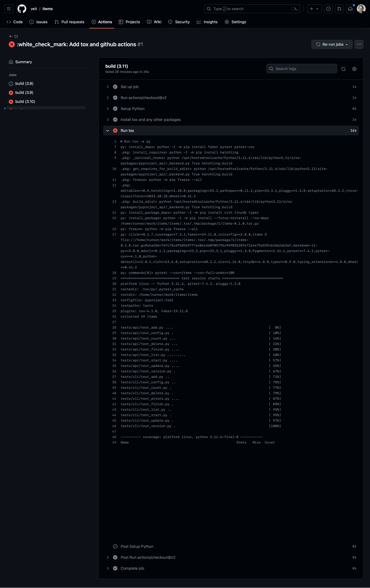Click the failed workflow status icon by title

click(x=12, y=44)
